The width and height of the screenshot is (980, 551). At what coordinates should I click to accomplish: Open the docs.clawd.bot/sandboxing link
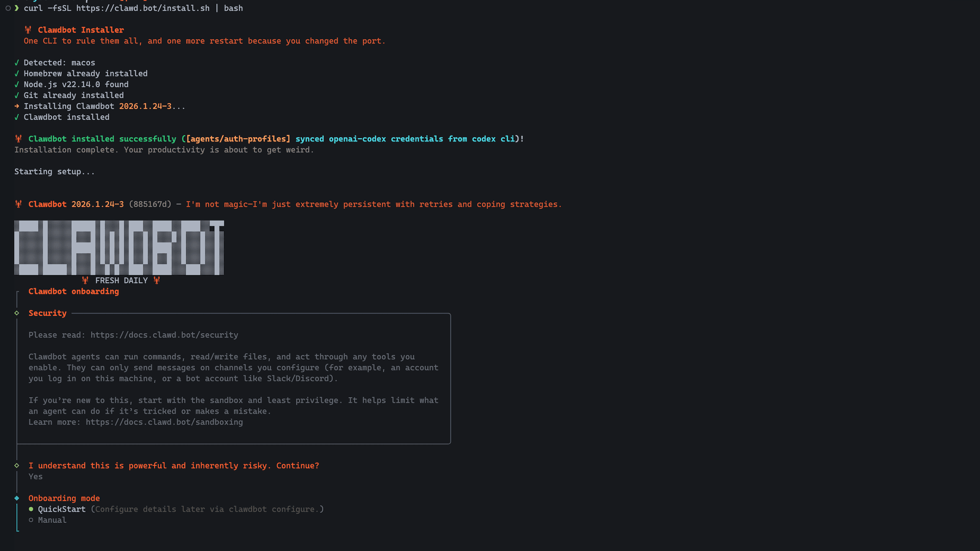pyautogui.click(x=164, y=422)
